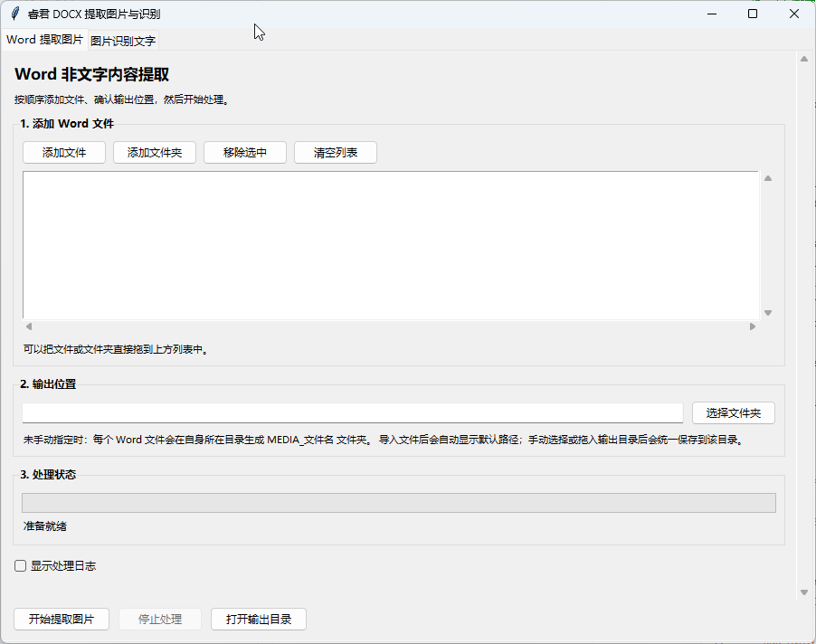Switch to the Word 提取图片 tab
Image resolution: width=816 pixels, height=644 pixels.
click(x=44, y=40)
